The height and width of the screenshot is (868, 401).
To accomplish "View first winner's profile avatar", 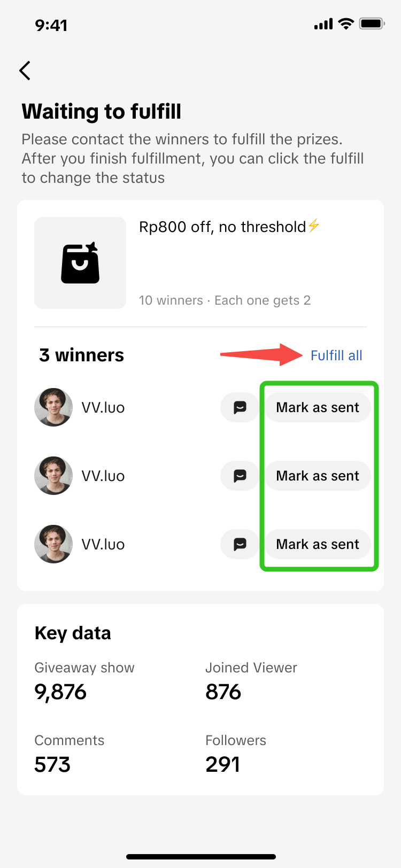I will 53,407.
